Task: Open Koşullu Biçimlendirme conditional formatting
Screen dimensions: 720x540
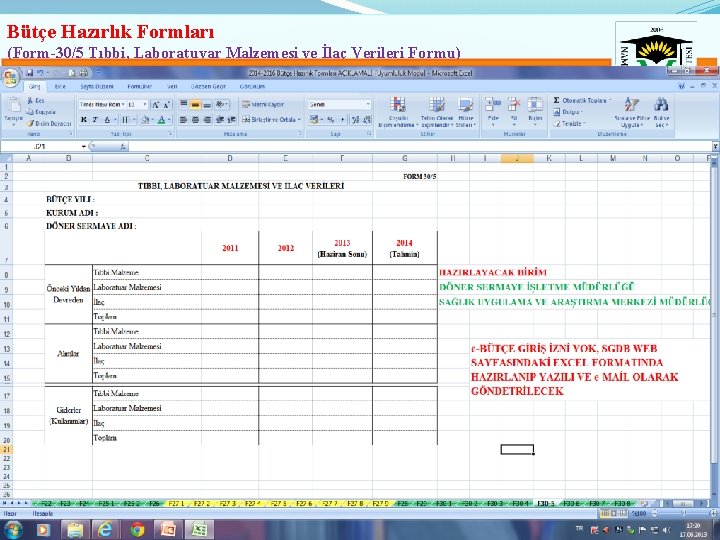Action: tap(398, 112)
